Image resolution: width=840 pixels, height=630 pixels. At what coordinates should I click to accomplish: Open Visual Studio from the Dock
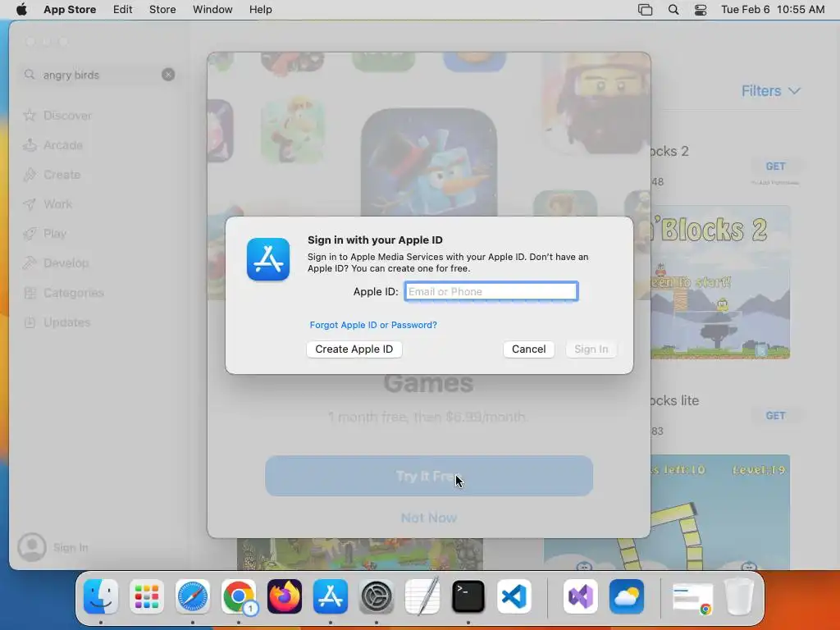pos(581,596)
